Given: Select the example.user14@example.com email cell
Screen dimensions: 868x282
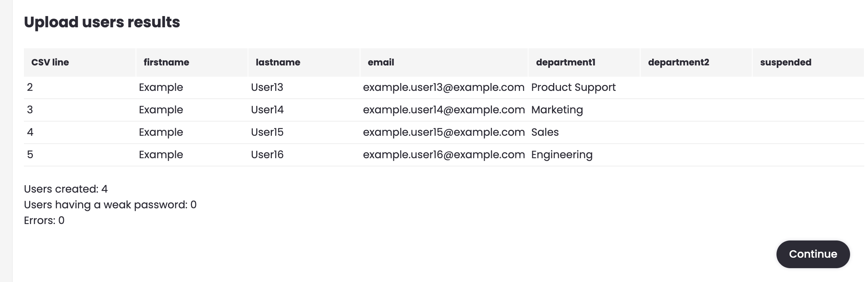Looking at the screenshot, I should tap(444, 110).
